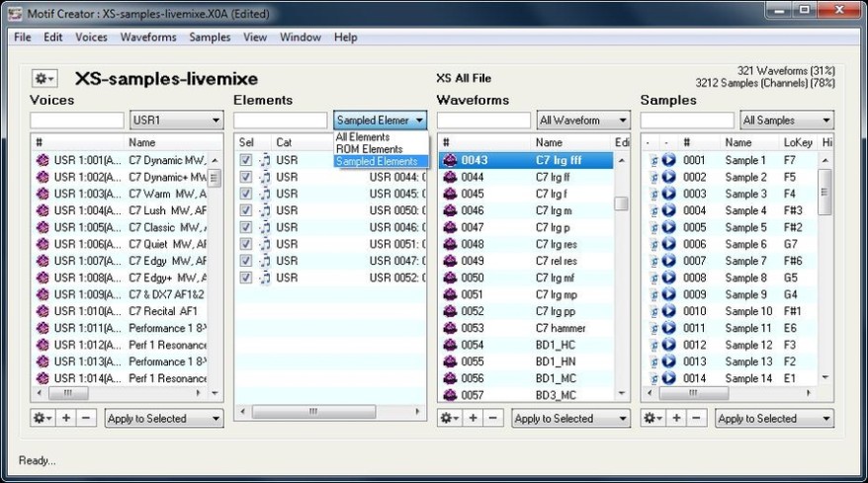Viewport: 868px width, 483px height.
Task: Click voice icon for USR 1:005 C7 Classic
Action: 43,227
